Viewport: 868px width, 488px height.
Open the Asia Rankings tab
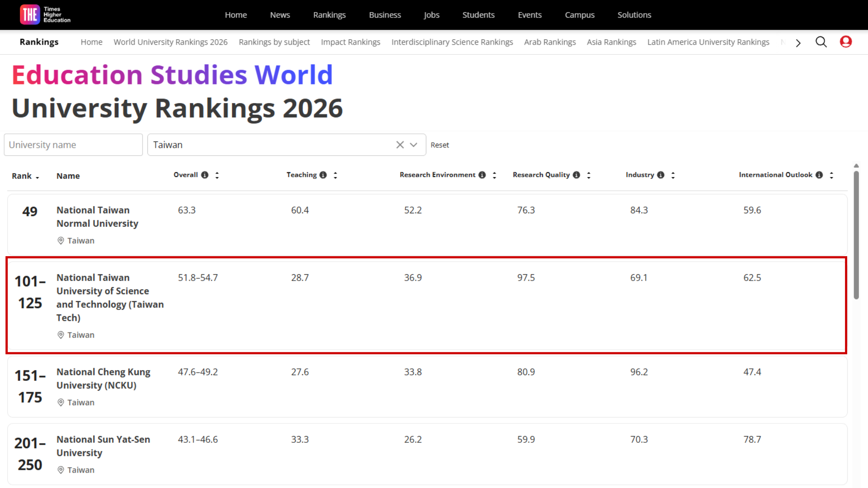click(611, 42)
